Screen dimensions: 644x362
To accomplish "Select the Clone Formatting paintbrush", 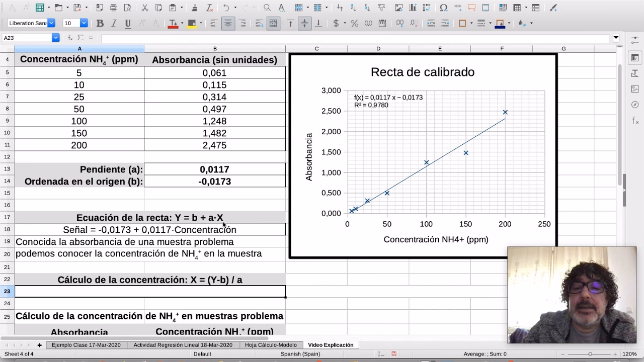I will (x=194, y=8).
